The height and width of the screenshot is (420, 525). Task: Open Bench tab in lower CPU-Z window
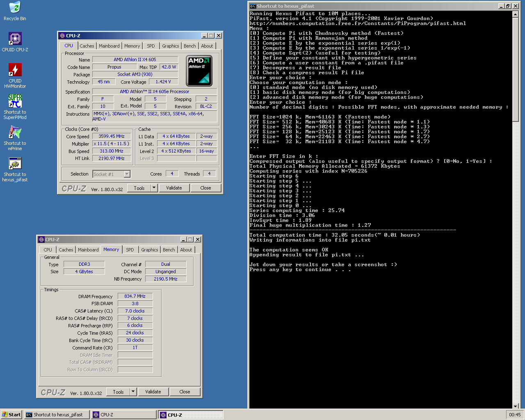[x=169, y=250]
